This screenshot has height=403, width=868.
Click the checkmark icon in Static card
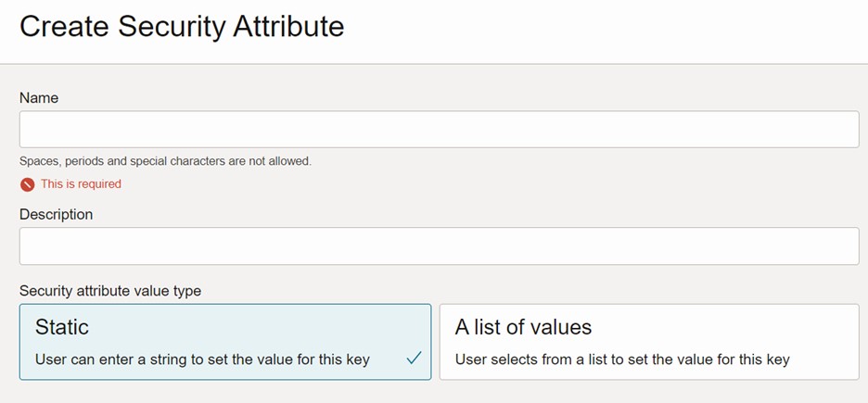(414, 358)
